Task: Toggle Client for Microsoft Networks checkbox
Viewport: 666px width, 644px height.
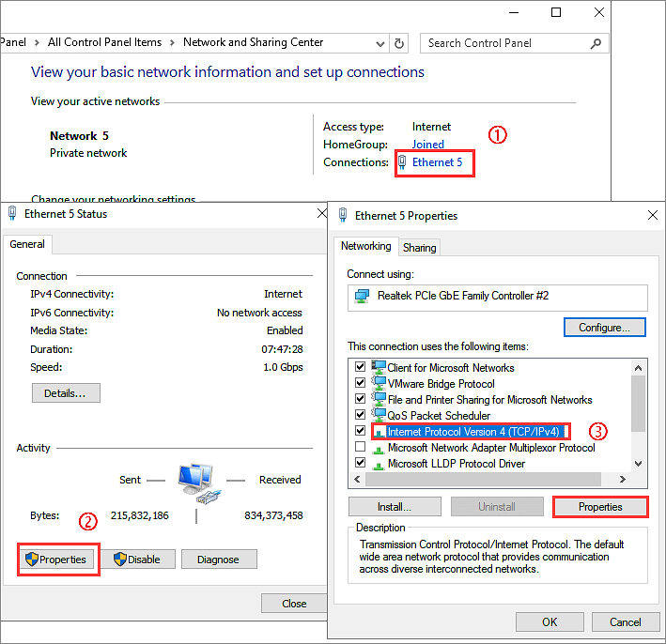Action: click(360, 368)
